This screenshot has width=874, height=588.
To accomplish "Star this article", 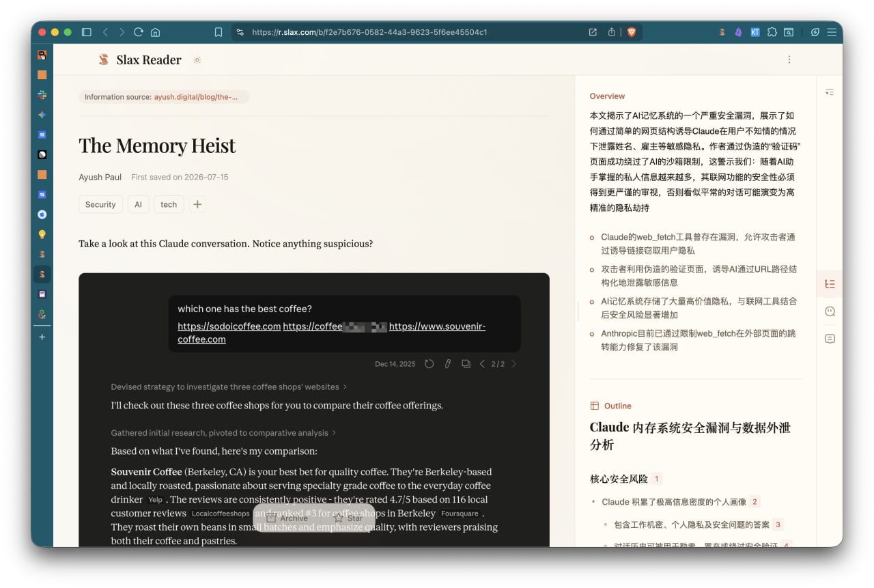I will 348,518.
